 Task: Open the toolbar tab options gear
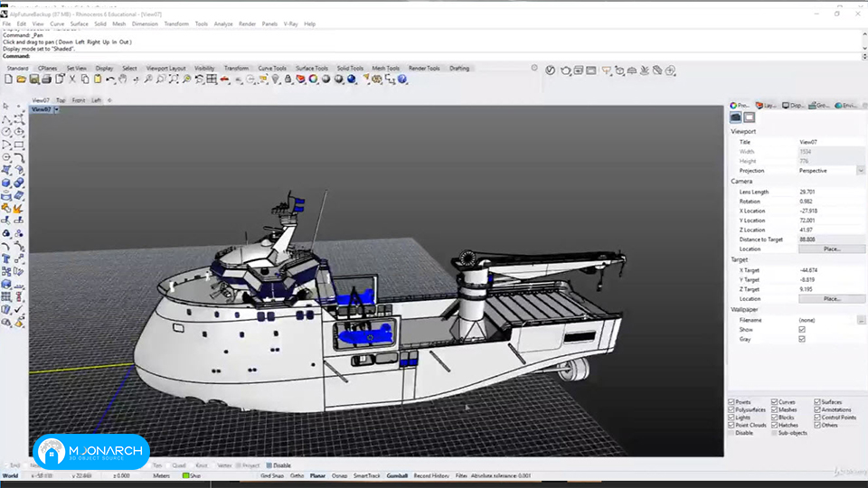click(x=534, y=68)
